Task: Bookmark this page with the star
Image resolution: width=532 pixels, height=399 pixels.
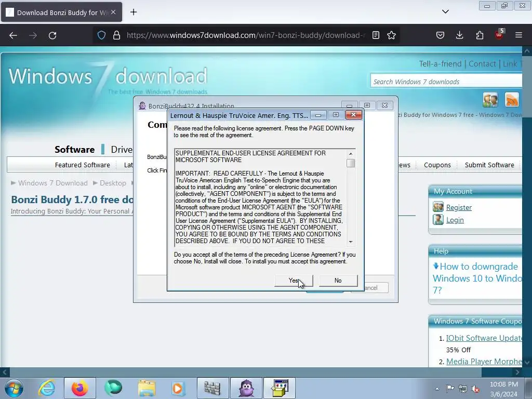Action: point(392,35)
